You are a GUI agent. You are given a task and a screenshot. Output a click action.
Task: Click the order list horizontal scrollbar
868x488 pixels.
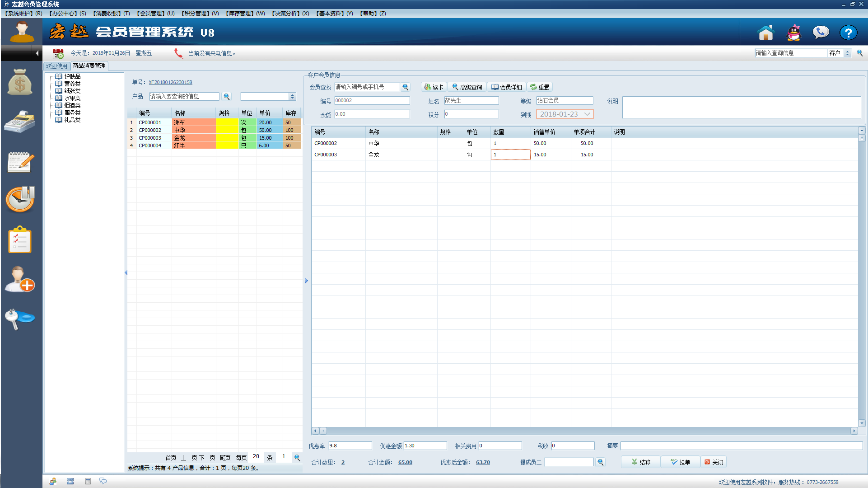click(584, 431)
